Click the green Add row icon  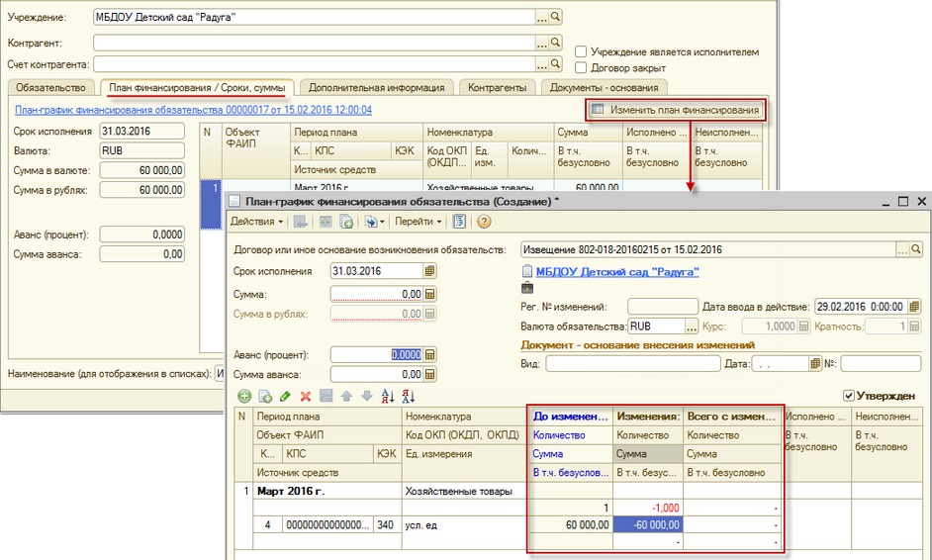coord(244,396)
